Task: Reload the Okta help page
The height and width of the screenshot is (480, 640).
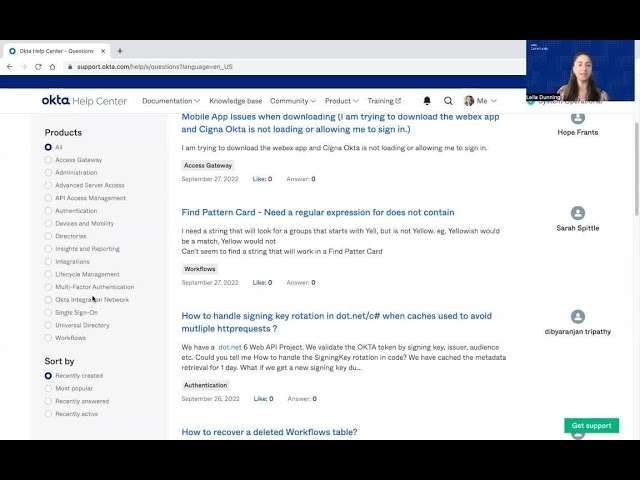Action: click(38, 67)
